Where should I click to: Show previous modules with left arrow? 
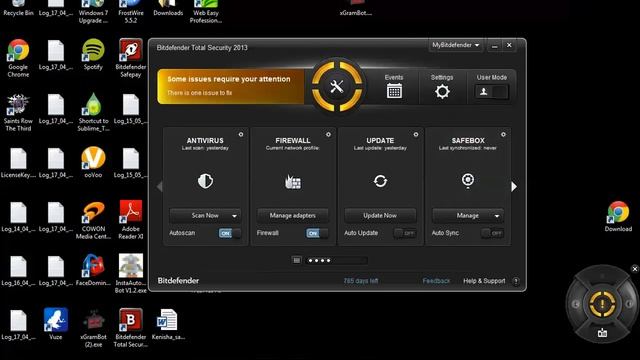coord(160,187)
